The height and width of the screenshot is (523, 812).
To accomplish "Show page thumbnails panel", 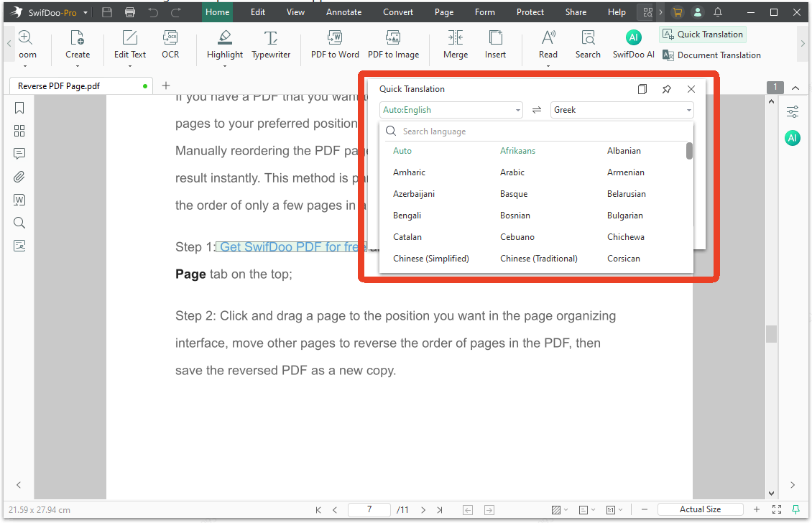I will click(x=19, y=131).
